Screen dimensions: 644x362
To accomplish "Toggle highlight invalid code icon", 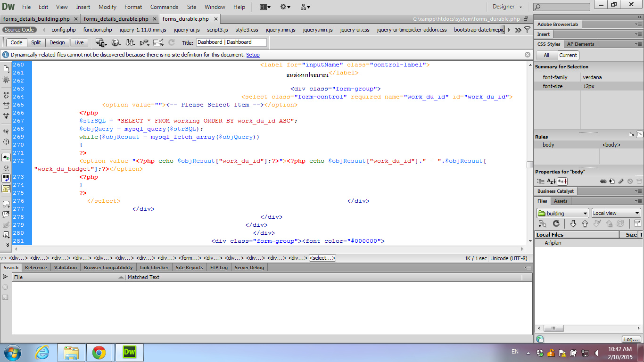I will pyautogui.click(x=6, y=168).
